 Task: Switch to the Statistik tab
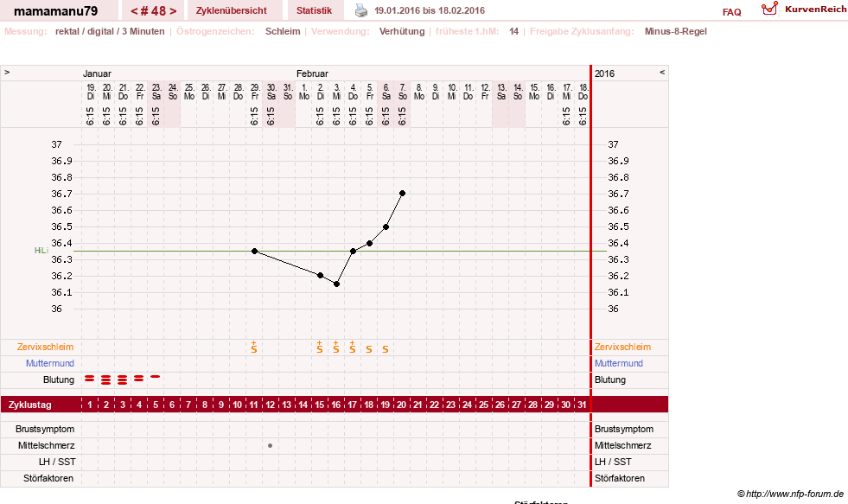(314, 10)
